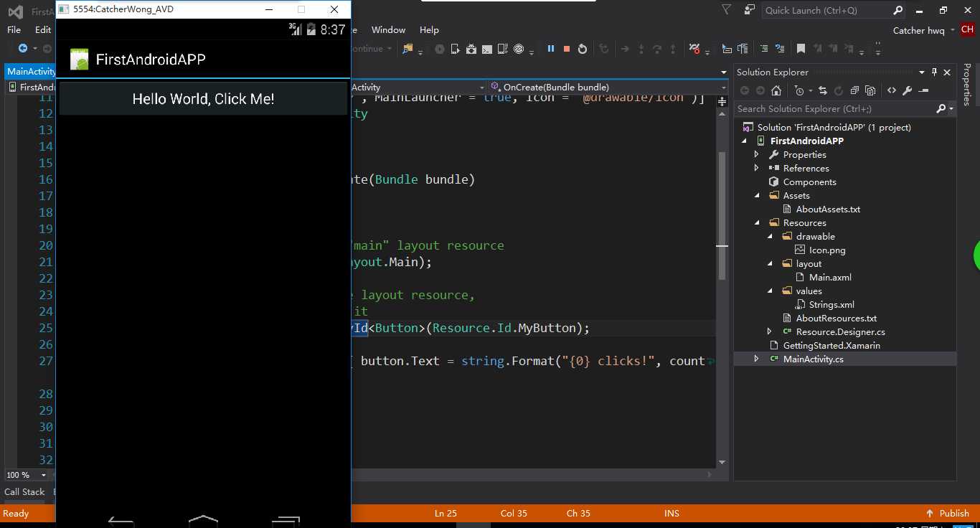Open the Edit menu
Viewport: 980px width, 528px height.
pyautogui.click(x=43, y=30)
